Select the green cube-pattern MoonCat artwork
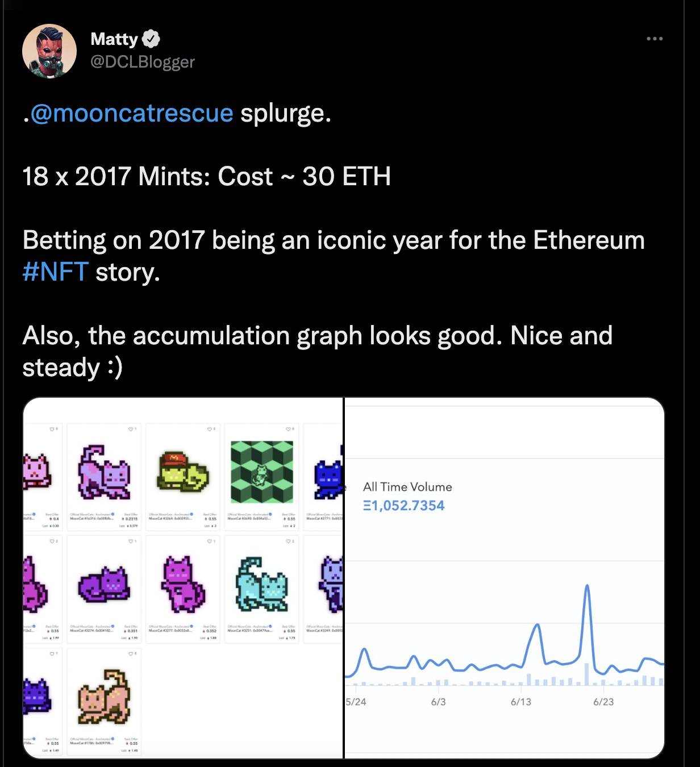Screen dimensions: 700x767 (x=262, y=472)
